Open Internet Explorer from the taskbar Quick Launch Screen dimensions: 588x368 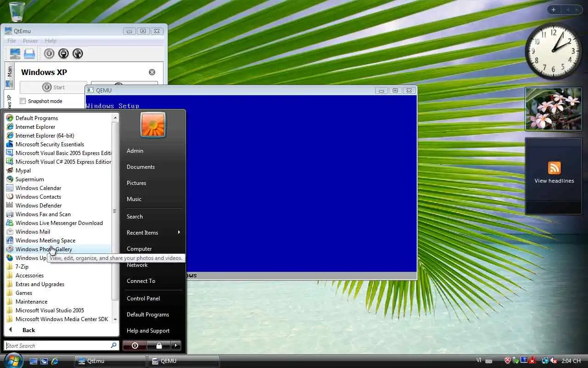coord(55,361)
